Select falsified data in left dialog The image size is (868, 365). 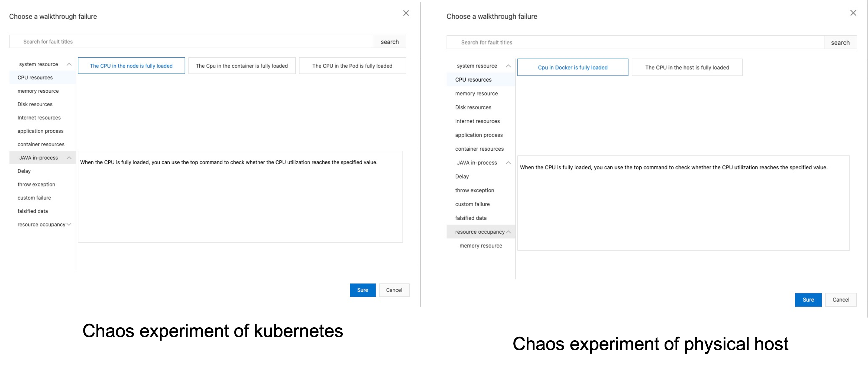[33, 211]
